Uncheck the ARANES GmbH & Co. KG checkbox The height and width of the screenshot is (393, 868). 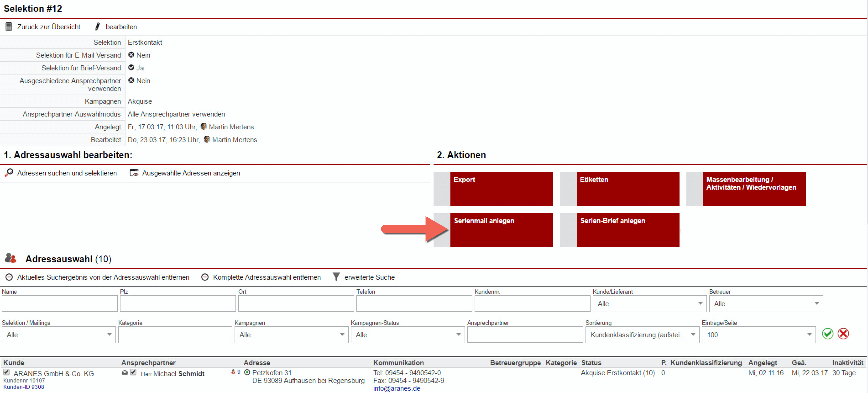(x=6, y=372)
